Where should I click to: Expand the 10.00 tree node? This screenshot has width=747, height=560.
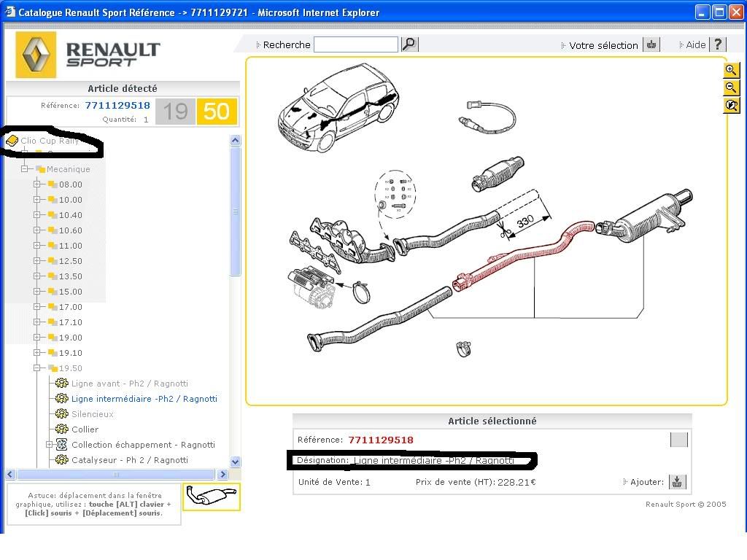click(36, 200)
